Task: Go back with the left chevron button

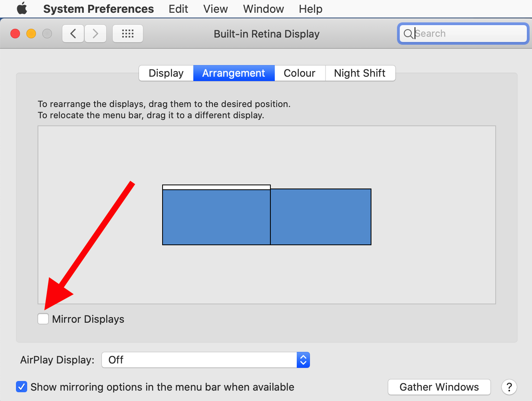Action: (x=73, y=34)
